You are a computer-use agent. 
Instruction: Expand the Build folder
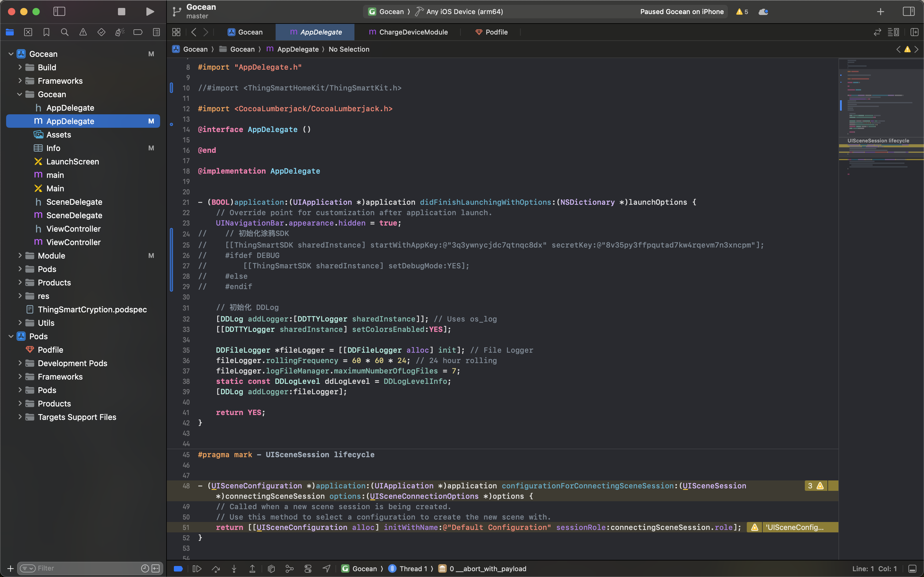pos(20,67)
